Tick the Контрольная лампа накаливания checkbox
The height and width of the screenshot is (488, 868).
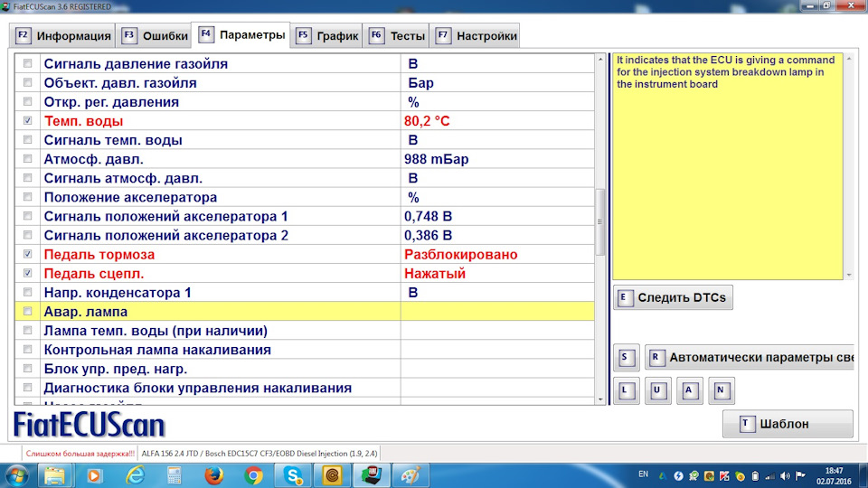point(28,350)
